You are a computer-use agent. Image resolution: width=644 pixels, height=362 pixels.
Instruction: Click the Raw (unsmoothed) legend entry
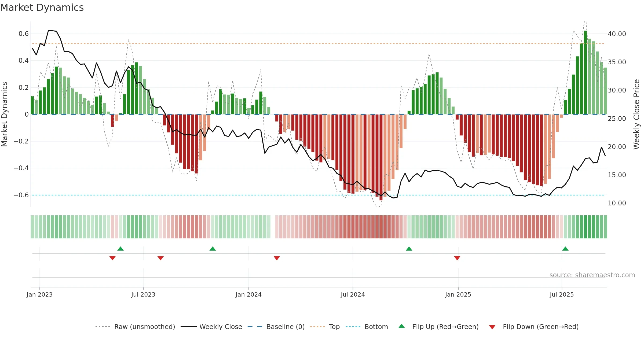(135, 327)
